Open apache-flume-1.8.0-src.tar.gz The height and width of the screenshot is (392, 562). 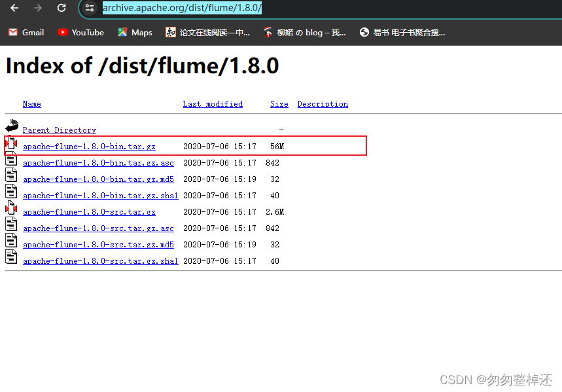89,211
